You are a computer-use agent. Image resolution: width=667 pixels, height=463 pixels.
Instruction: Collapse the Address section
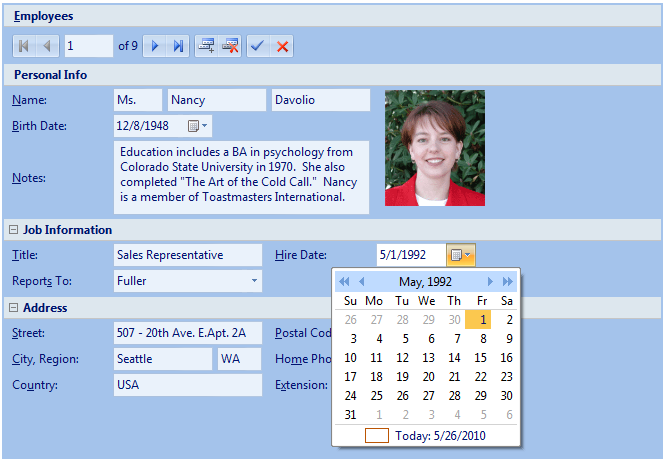(14, 308)
